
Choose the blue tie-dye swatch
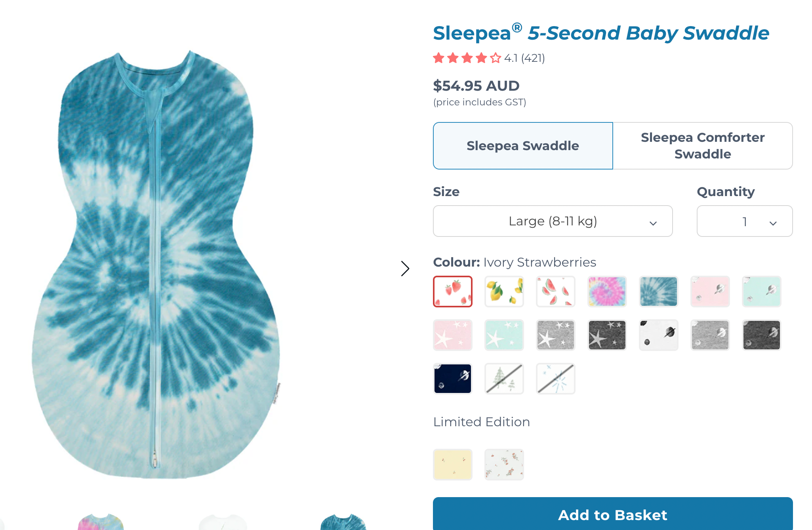click(x=659, y=292)
